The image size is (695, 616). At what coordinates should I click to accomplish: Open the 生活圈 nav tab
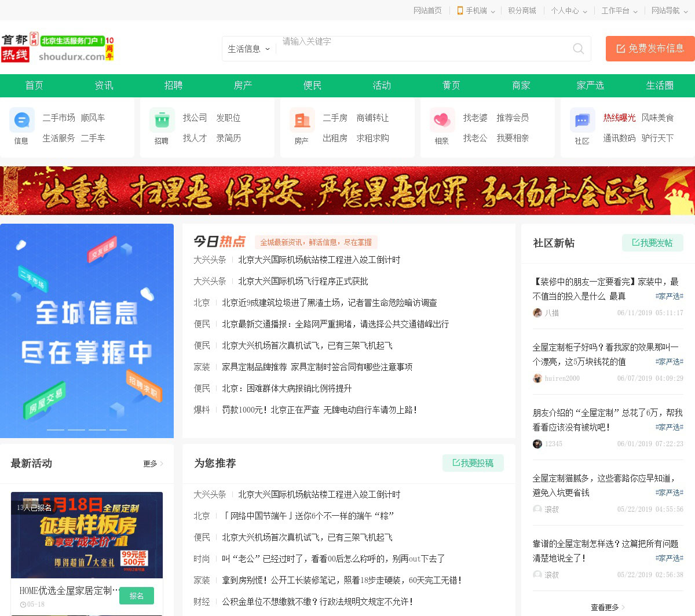(x=660, y=85)
